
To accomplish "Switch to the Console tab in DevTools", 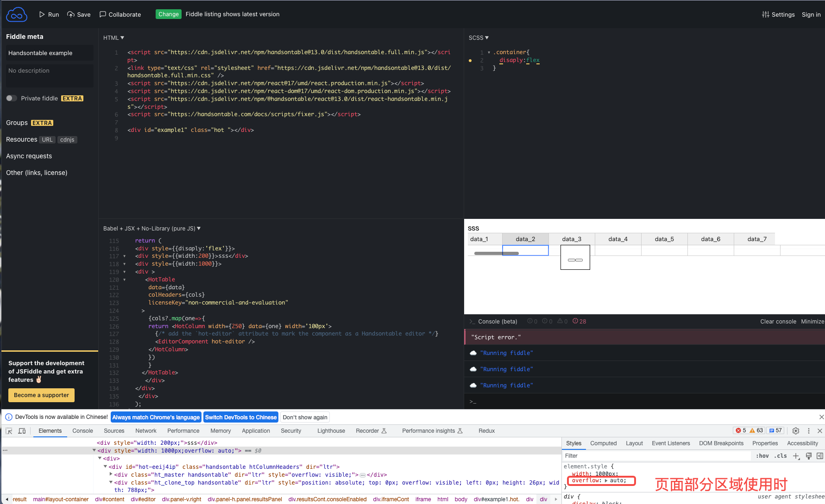I will point(82,431).
